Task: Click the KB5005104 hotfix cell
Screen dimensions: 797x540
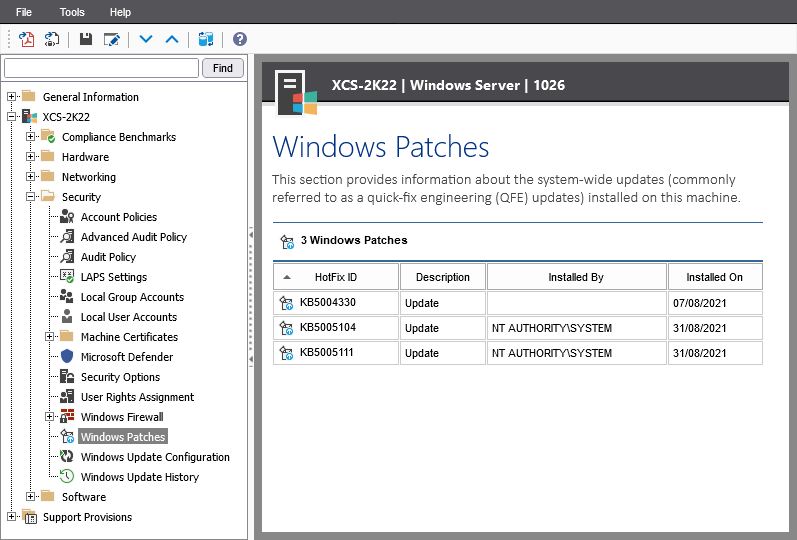Action: pos(336,327)
